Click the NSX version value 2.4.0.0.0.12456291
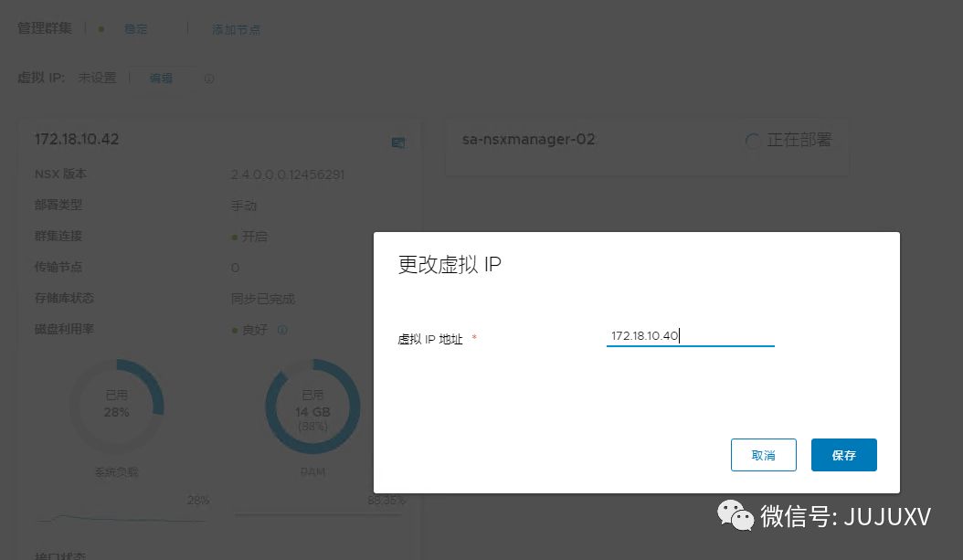The height and width of the screenshot is (560, 963). (288, 175)
